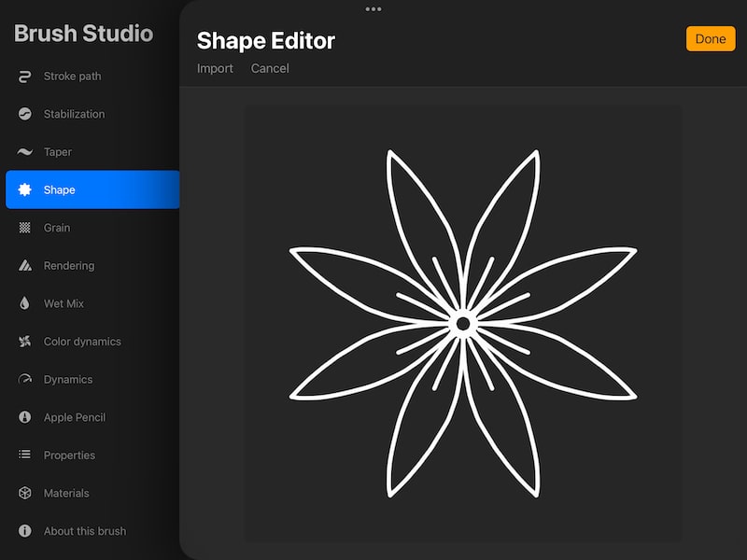
Task: Select the Taper settings icon
Action: coord(22,151)
